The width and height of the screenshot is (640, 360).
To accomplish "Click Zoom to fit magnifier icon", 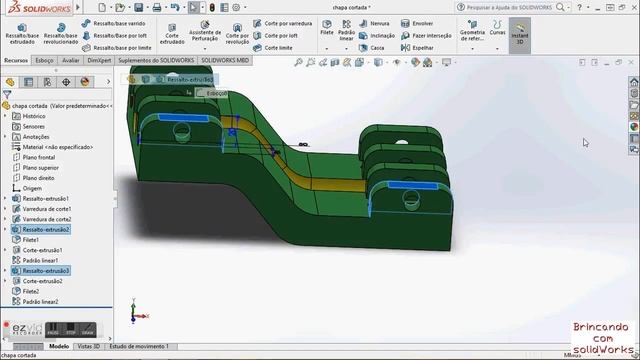I will (299, 62).
